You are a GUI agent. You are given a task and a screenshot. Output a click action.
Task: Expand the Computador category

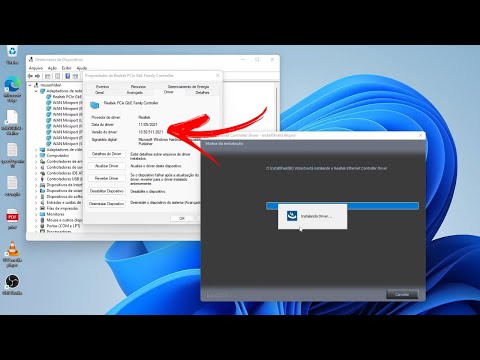36,156
